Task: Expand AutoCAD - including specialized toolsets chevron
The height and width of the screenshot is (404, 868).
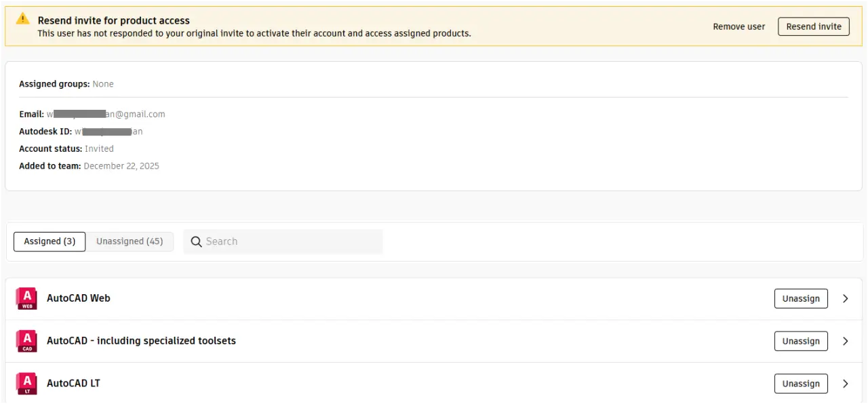Action: point(845,341)
